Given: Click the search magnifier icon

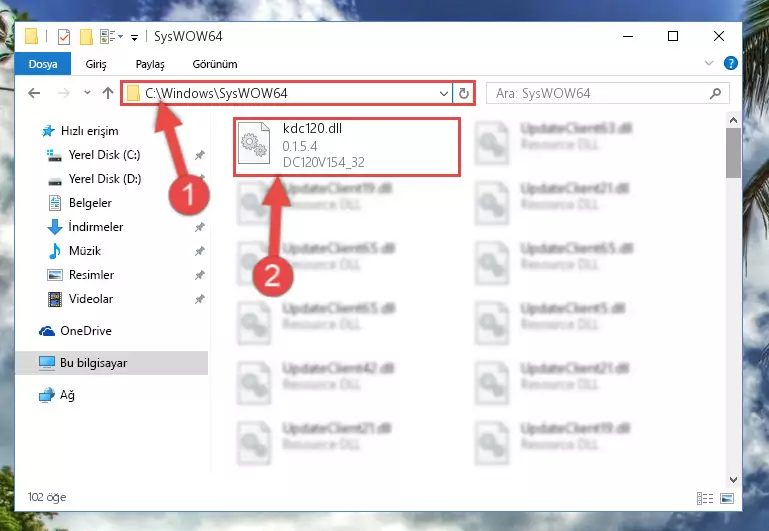Looking at the screenshot, I should [x=716, y=93].
